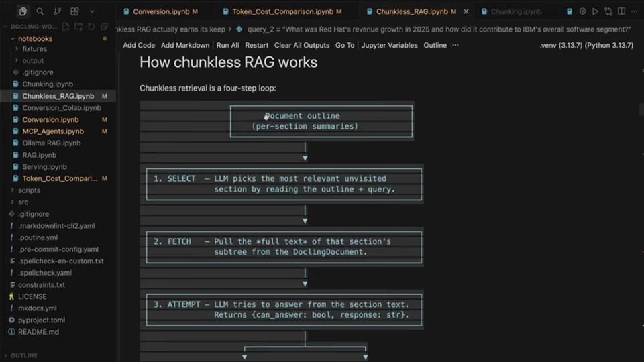Click Clear All Outputs

[x=302, y=45]
